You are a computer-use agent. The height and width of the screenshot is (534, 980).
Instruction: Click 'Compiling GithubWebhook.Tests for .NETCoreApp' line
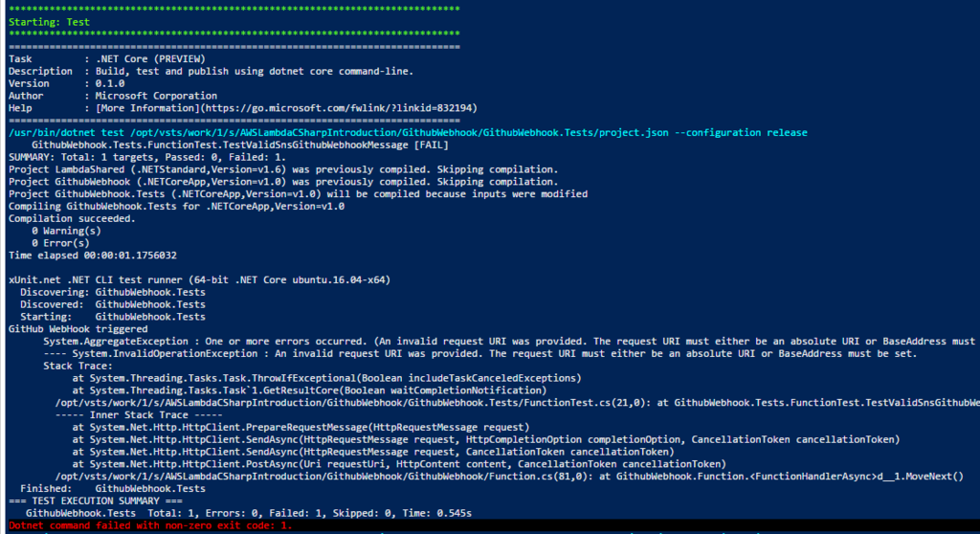point(176,207)
